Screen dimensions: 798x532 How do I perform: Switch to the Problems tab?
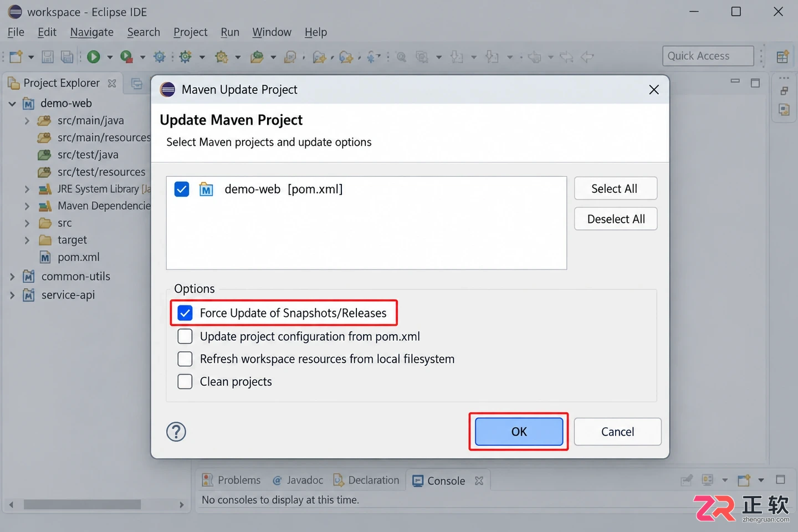click(x=232, y=480)
